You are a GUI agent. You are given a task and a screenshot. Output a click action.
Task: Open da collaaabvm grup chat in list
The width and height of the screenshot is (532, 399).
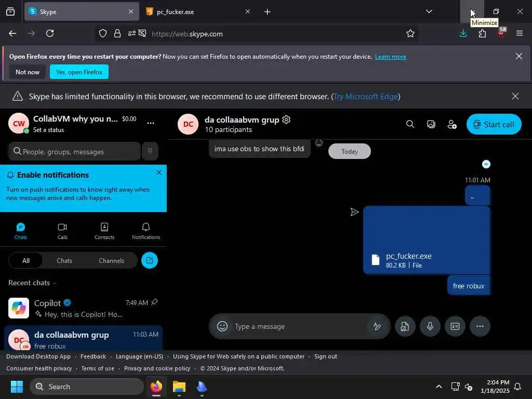[83, 339]
